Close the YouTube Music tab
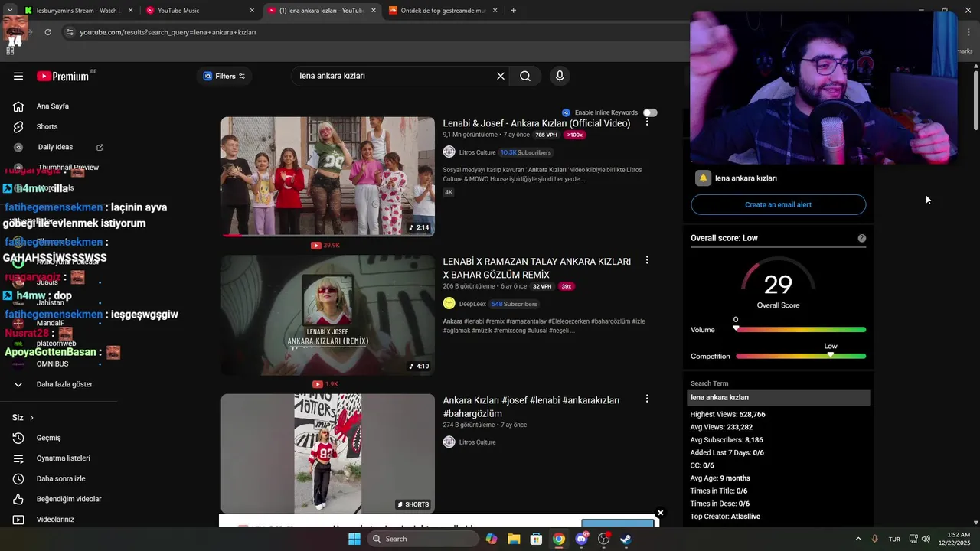 point(252,11)
